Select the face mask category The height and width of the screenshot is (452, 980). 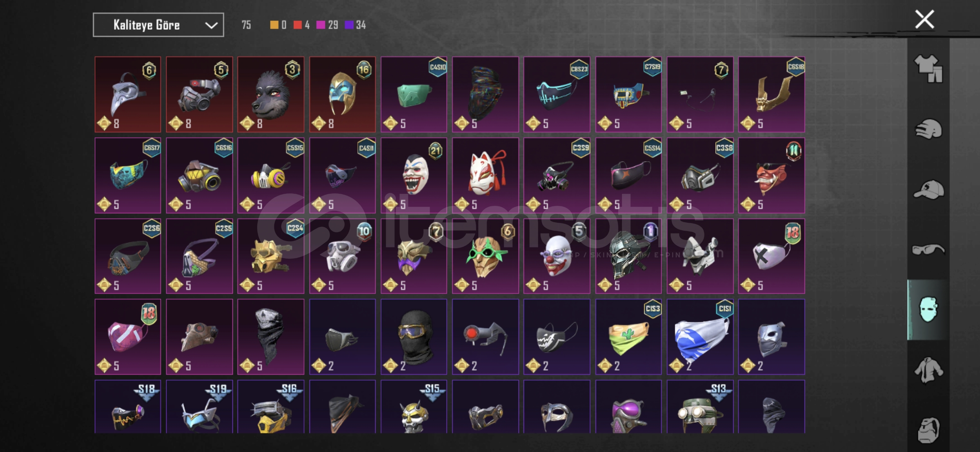coord(928,310)
